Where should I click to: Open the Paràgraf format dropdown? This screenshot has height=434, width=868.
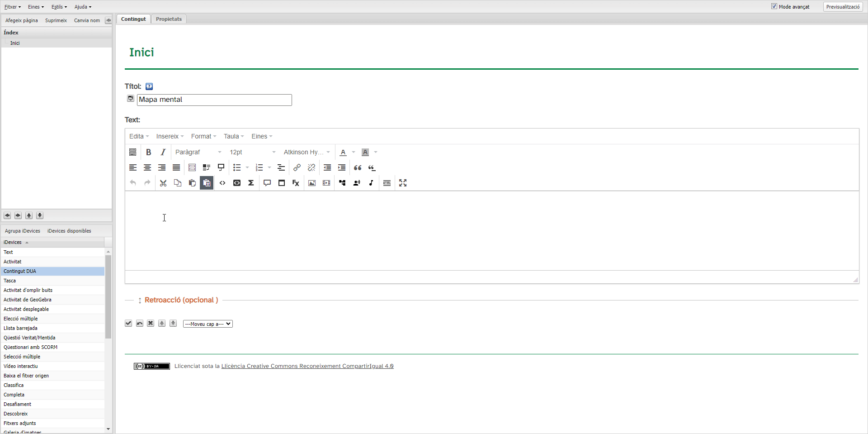(x=198, y=152)
